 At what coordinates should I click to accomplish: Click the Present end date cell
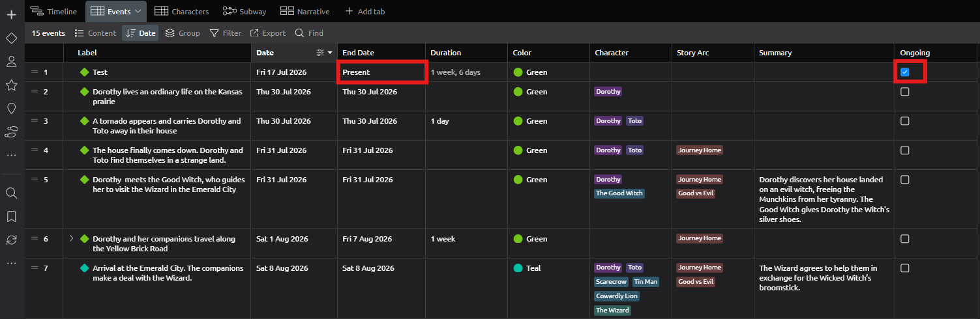click(383, 72)
